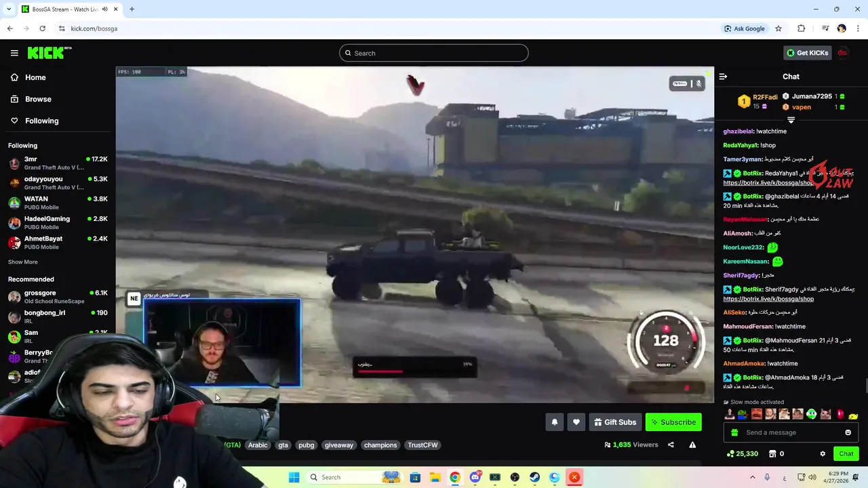Show hidden system tray icons
868x488 pixels.
(x=752, y=477)
